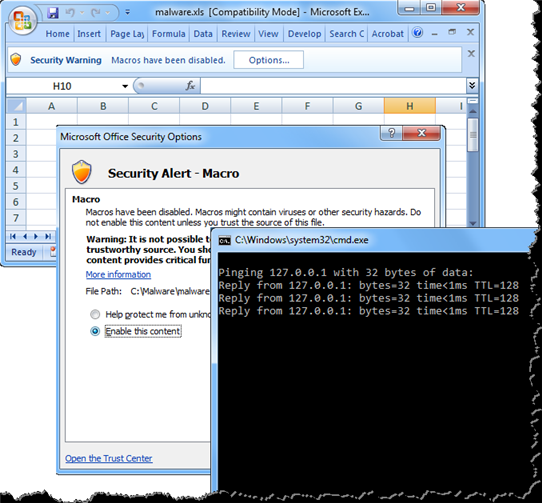Minimize the workbook window in ribbon
The height and width of the screenshot is (503, 542).
tap(434, 34)
